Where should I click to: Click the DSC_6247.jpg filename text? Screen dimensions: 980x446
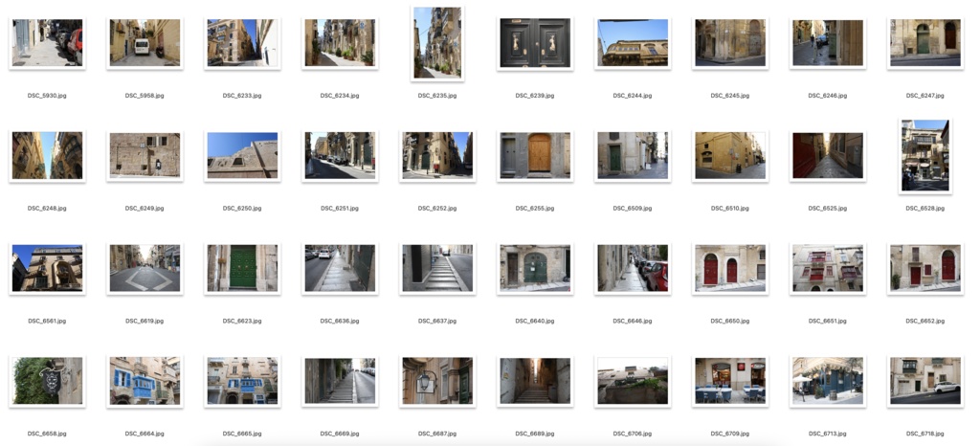(925, 96)
